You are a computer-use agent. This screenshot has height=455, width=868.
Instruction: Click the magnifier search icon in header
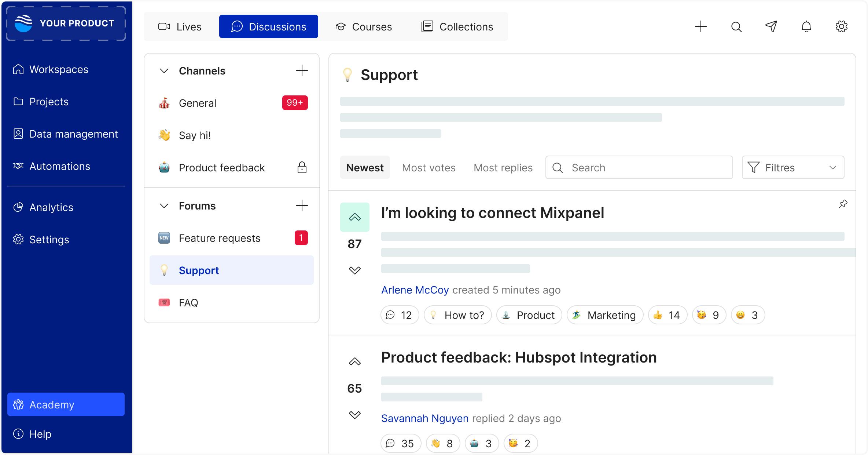(x=736, y=27)
